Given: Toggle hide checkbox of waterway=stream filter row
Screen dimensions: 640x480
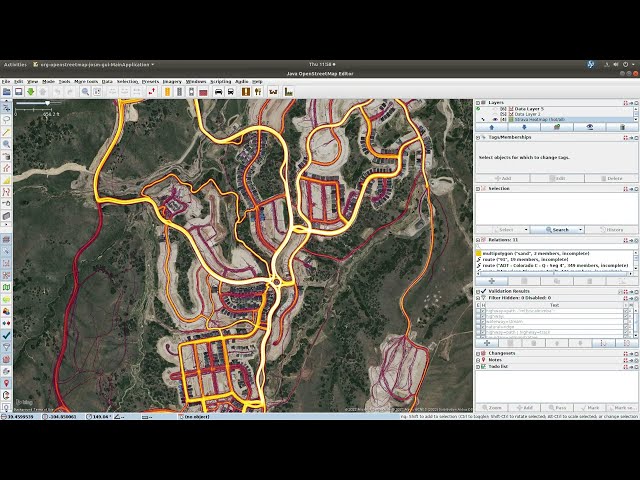Looking at the screenshot, I should pyautogui.click(x=483, y=322).
